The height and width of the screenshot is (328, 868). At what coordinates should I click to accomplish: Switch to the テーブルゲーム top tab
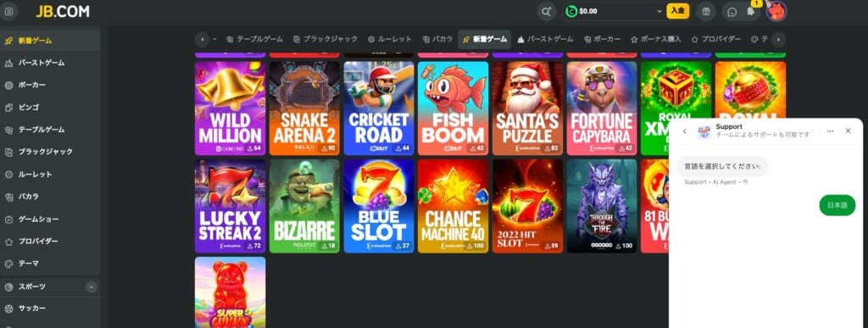(254, 39)
